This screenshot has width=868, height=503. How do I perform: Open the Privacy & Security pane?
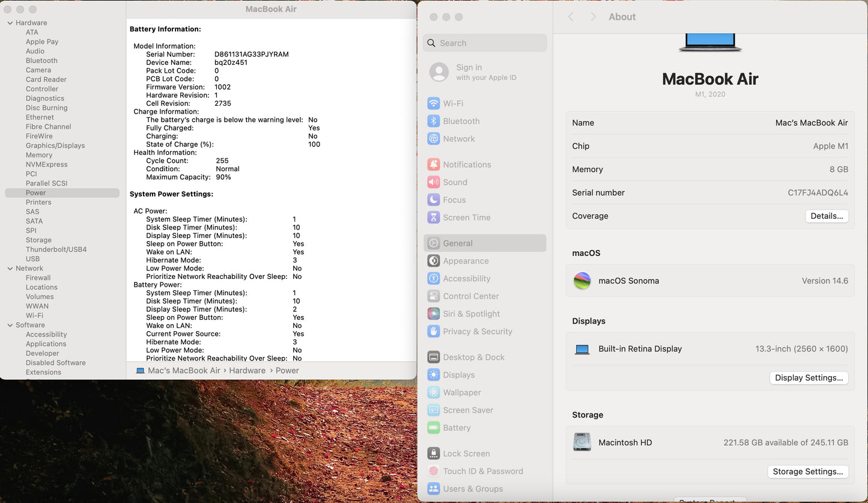pos(477,331)
